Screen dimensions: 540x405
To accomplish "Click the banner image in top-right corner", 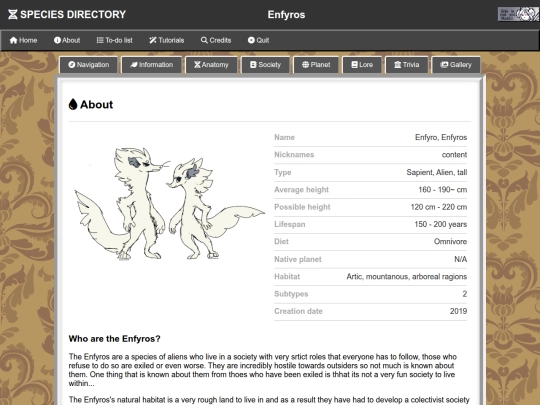I will tap(518, 14).
